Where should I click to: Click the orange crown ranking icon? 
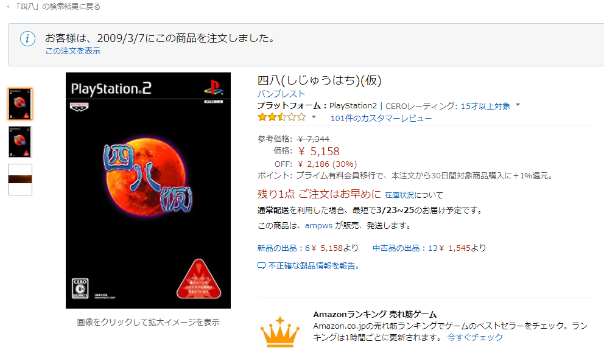(279, 332)
